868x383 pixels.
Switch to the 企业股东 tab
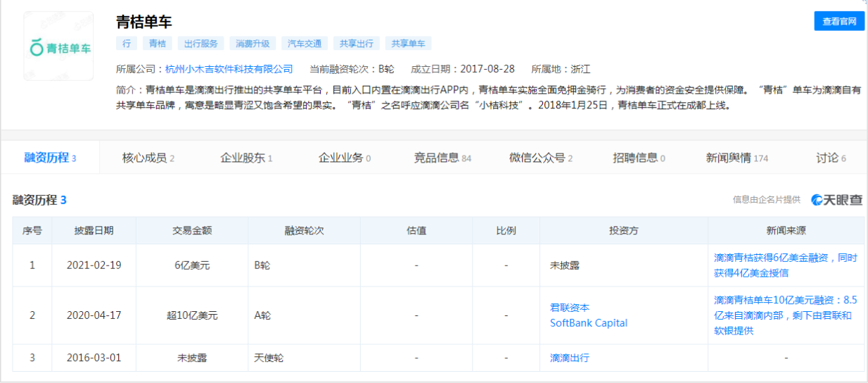point(246,158)
